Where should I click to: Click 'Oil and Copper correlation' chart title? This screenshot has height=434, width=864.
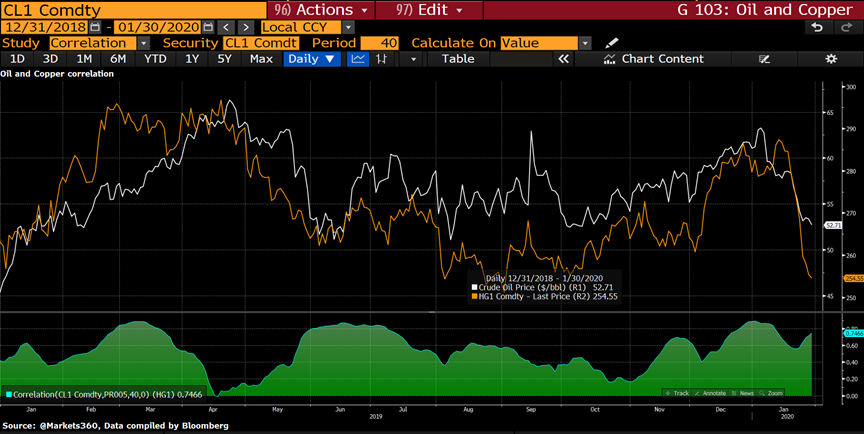57,74
